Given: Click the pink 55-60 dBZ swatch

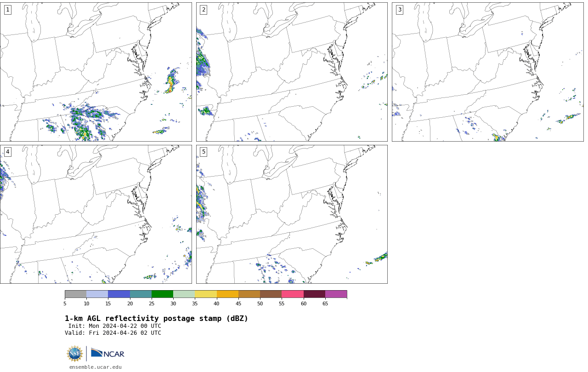Looking at the screenshot, I should click(293, 294).
